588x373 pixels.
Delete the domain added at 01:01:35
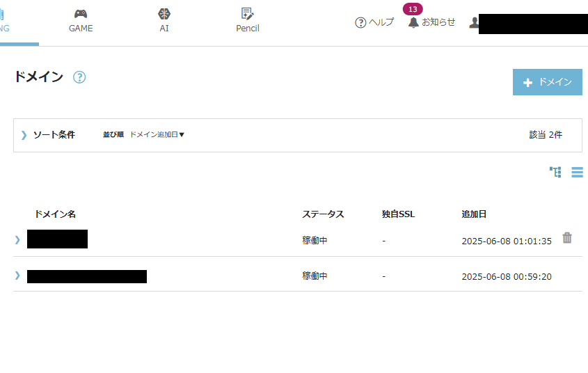click(567, 238)
